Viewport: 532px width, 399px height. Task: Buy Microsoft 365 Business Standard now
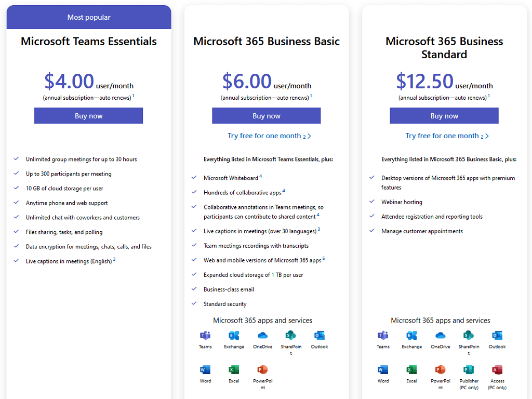(444, 116)
